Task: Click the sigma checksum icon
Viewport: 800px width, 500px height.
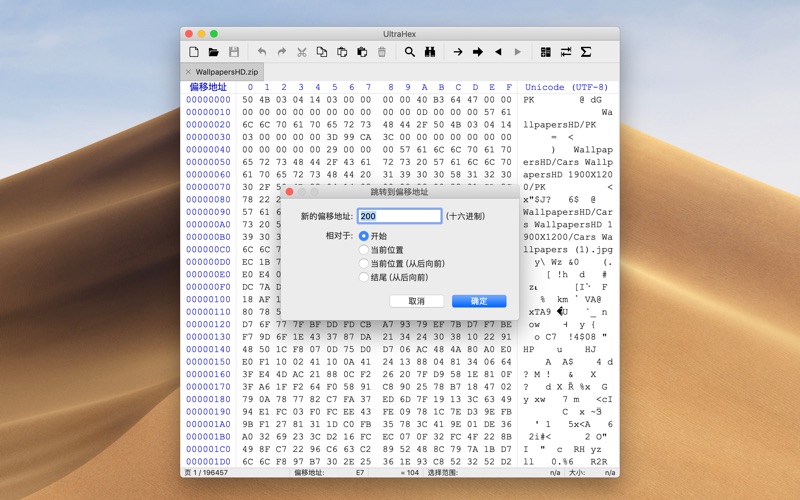Action: 586,52
